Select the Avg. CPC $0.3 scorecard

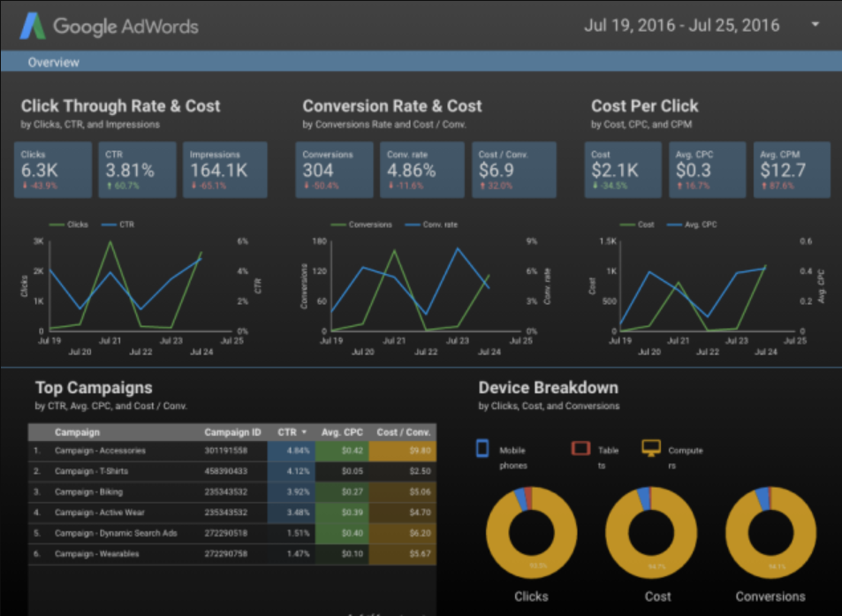click(x=707, y=170)
